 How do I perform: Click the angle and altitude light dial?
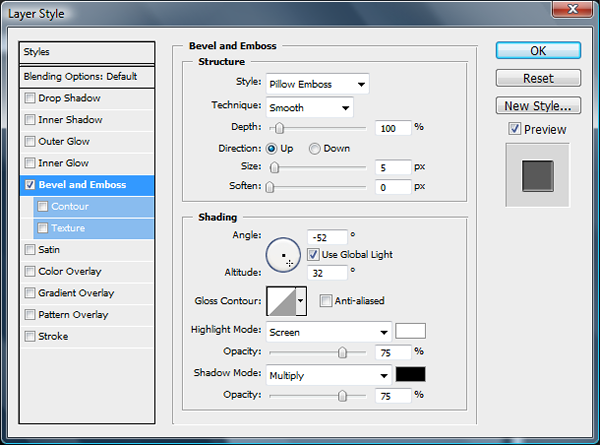coord(284,256)
